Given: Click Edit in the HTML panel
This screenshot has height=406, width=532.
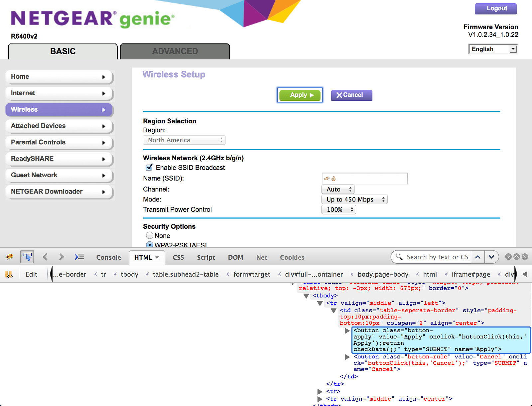Looking at the screenshot, I should tap(31, 274).
